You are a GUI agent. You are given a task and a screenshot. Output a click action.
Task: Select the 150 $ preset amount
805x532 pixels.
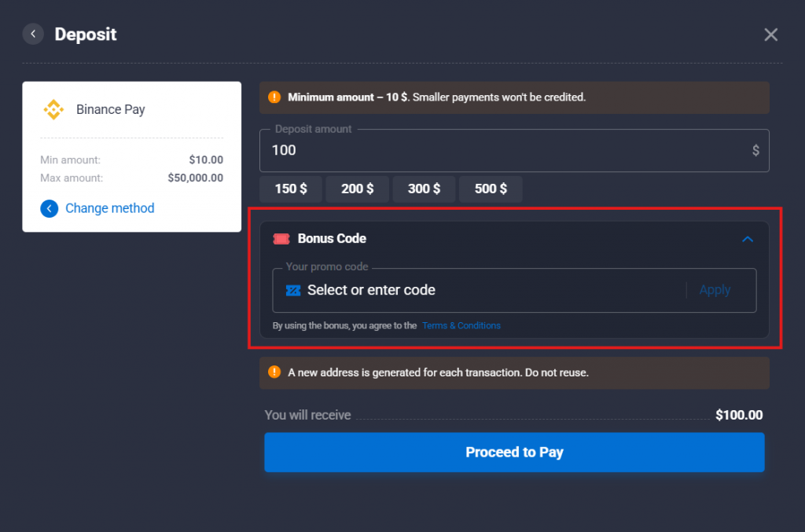(x=291, y=189)
